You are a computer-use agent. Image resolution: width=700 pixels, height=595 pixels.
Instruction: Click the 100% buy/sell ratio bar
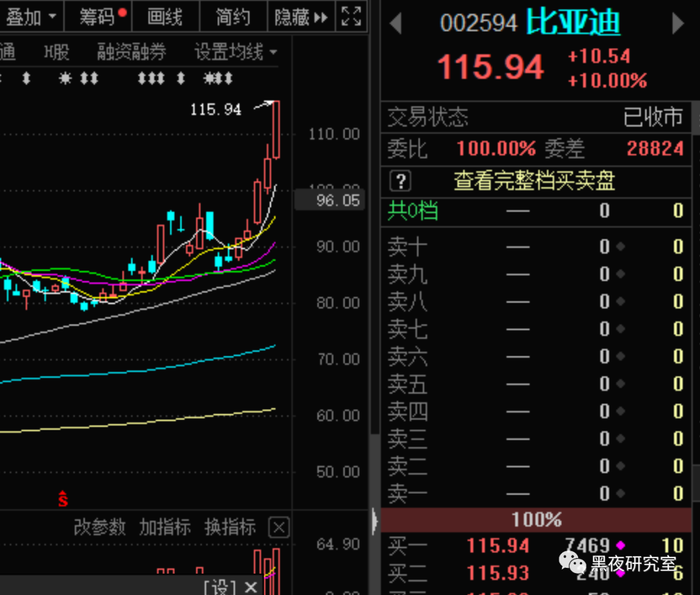click(536, 520)
